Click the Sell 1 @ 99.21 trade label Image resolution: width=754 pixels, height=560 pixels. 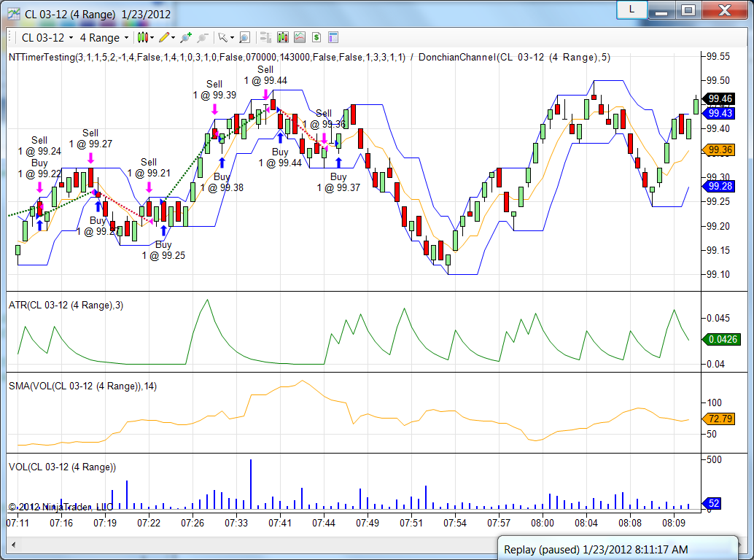click(149, 168)
